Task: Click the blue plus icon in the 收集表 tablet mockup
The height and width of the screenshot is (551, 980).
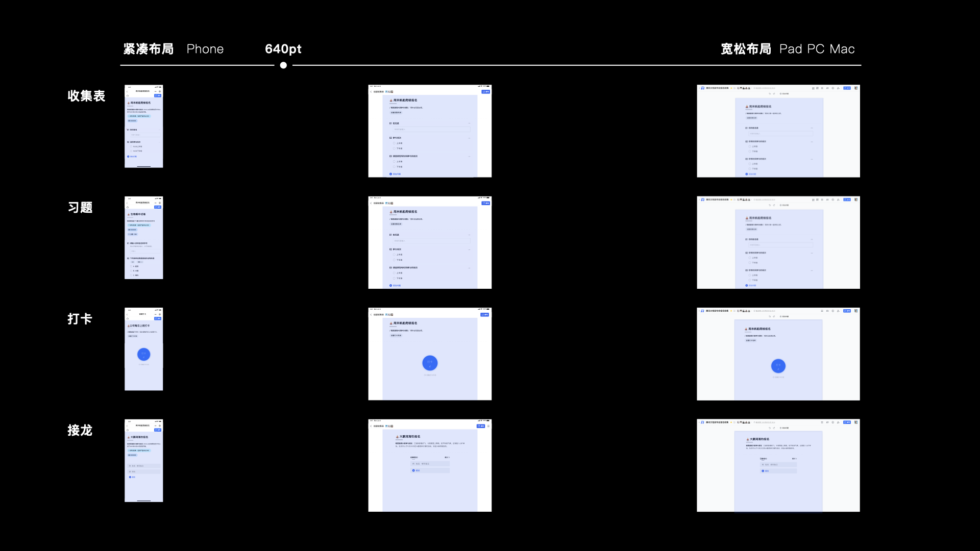Action: [x=391, y=174]
